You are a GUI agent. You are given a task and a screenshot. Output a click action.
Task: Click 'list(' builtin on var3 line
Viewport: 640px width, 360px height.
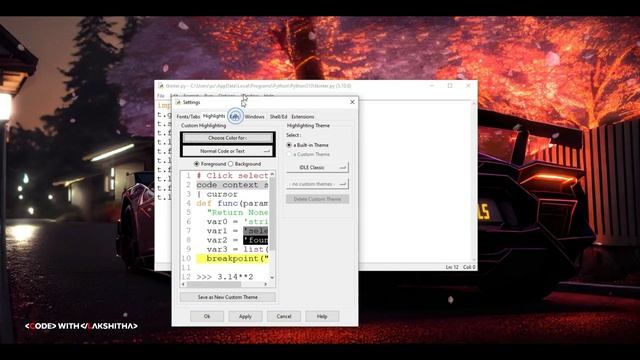click(x=256, y=249)
